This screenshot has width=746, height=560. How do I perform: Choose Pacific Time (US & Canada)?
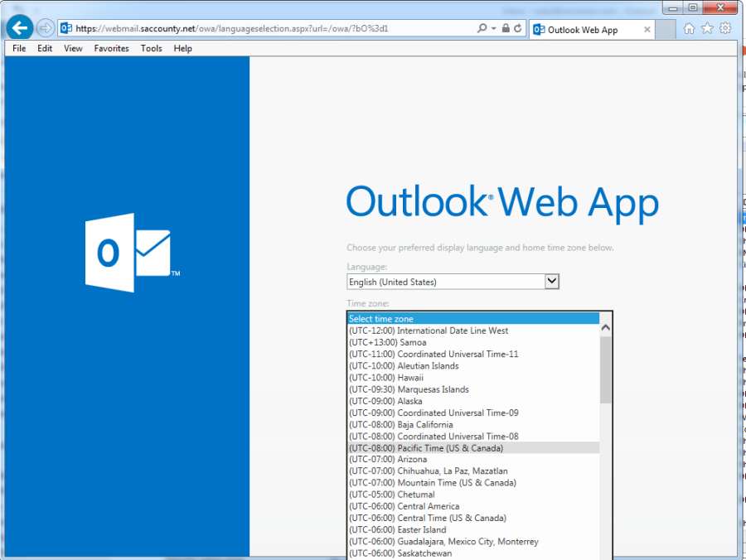473,448
